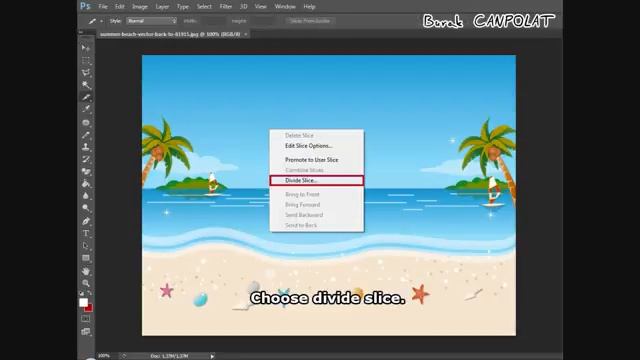The height and width of the screenshot is (360, 640).
Task: Click Delete Slice in context menu
Action: pos(317,135)
